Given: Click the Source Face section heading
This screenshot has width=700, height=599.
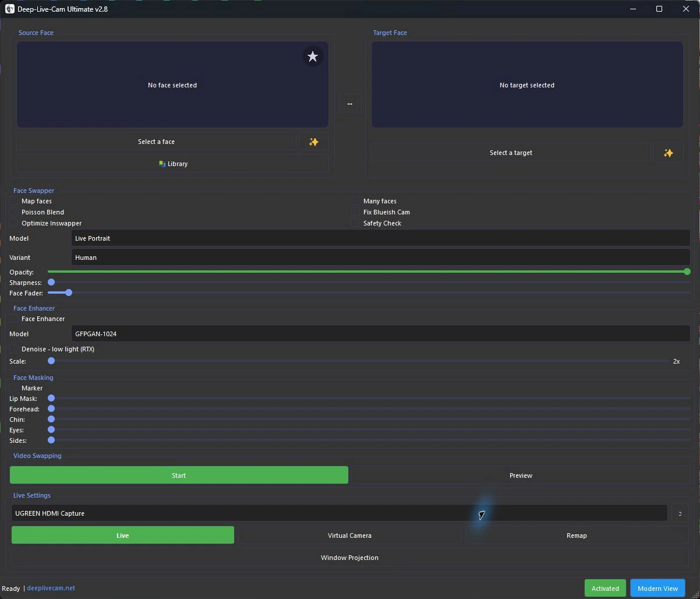Looking at the screenshot, I should click(x=36, y=33).
